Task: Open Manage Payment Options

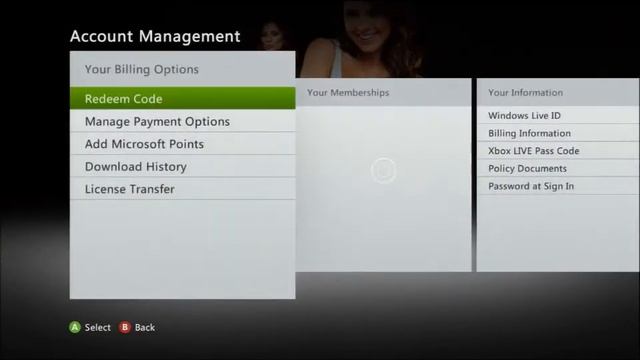Action: point(182,121)
